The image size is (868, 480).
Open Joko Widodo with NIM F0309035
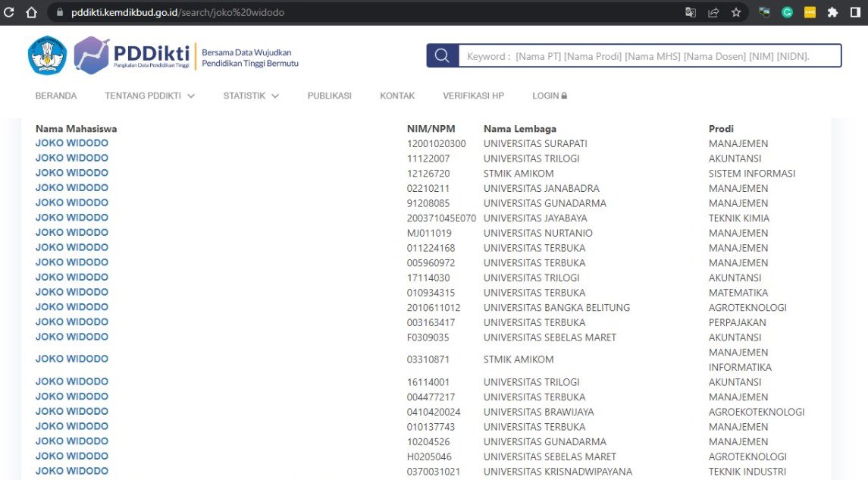[72, 337]
